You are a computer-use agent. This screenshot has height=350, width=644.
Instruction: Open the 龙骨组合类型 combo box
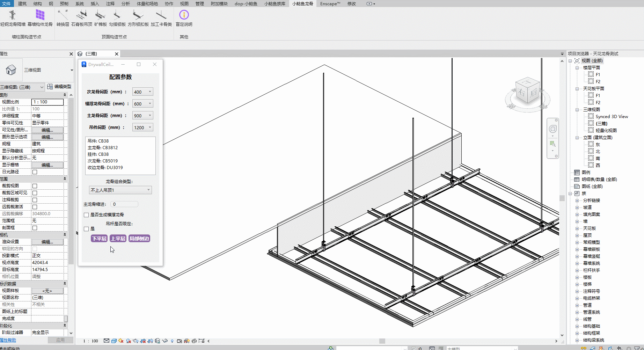point(120,190)
